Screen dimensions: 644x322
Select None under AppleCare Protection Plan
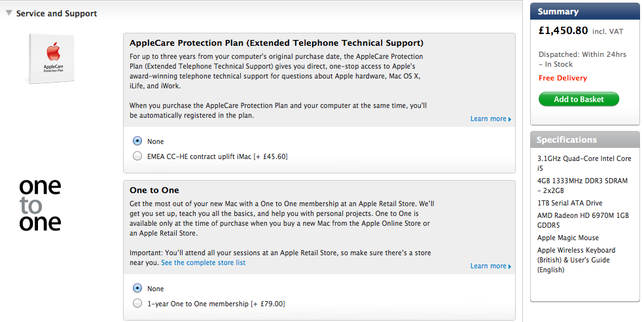click(x=137, y=141)
